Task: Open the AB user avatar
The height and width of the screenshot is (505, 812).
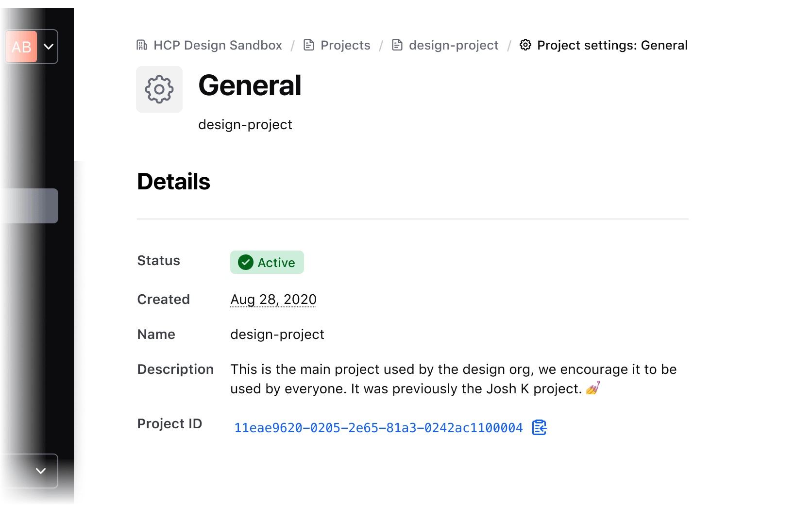Action: click(x=20, y=47)
